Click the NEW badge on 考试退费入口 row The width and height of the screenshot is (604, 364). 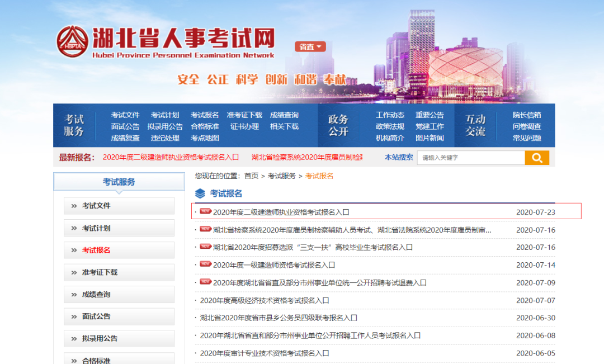[x=205, y=282]
